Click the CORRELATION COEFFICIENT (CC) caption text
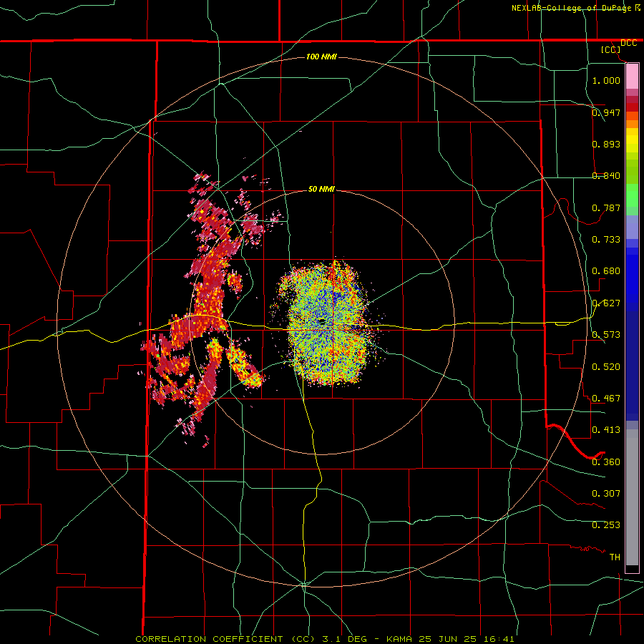The image size is (644, 644). click(225, 639)
